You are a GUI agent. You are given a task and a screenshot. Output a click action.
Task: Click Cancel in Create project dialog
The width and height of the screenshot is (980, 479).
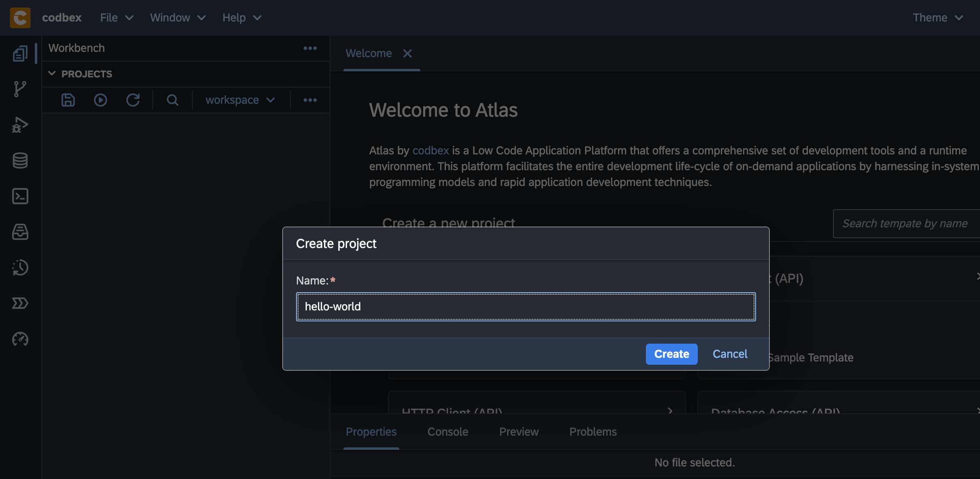coord(730,354)
